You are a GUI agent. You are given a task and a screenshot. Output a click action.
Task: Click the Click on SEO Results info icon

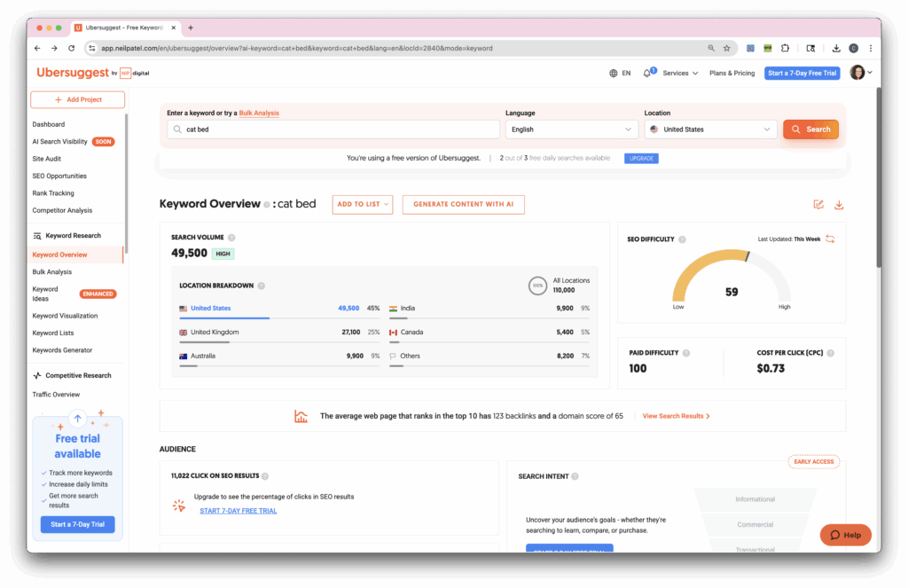pyautogui.click(x=265, y=476)
